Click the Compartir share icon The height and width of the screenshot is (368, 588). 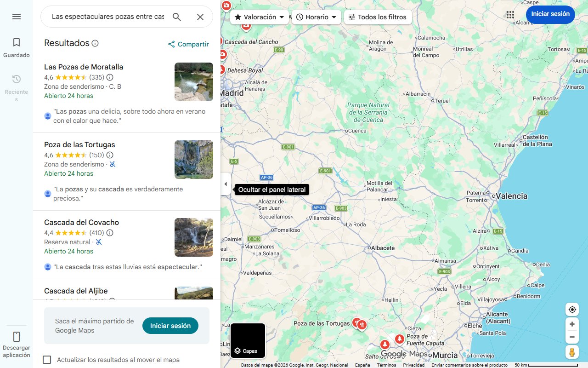tap(171, 44)
